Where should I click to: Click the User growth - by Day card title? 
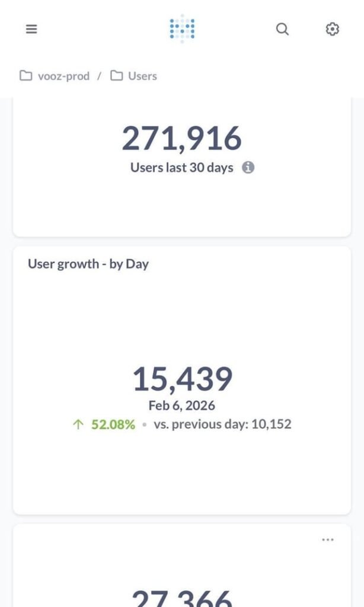point(90,264)
